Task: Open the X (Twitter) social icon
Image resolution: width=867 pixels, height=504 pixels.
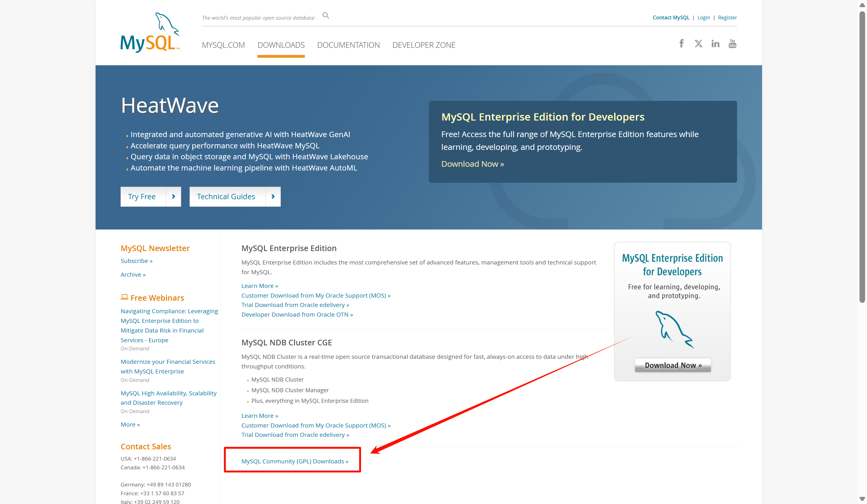Action: 698,44
